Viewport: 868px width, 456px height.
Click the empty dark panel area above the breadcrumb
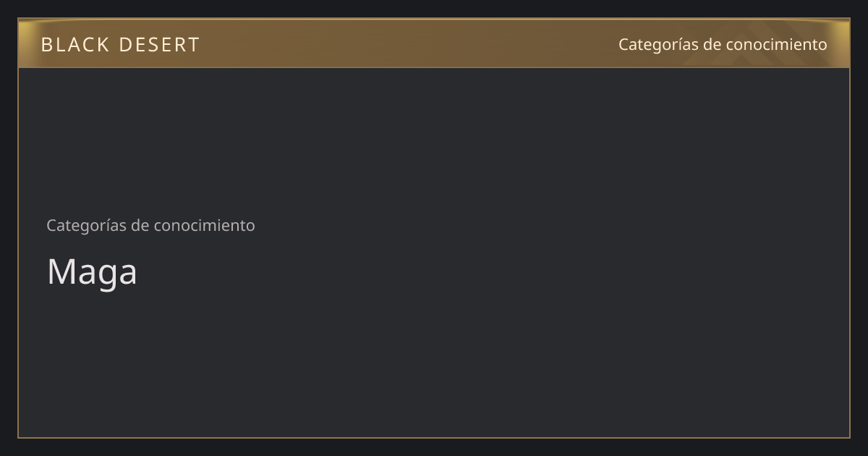click(x=434, y=138)
